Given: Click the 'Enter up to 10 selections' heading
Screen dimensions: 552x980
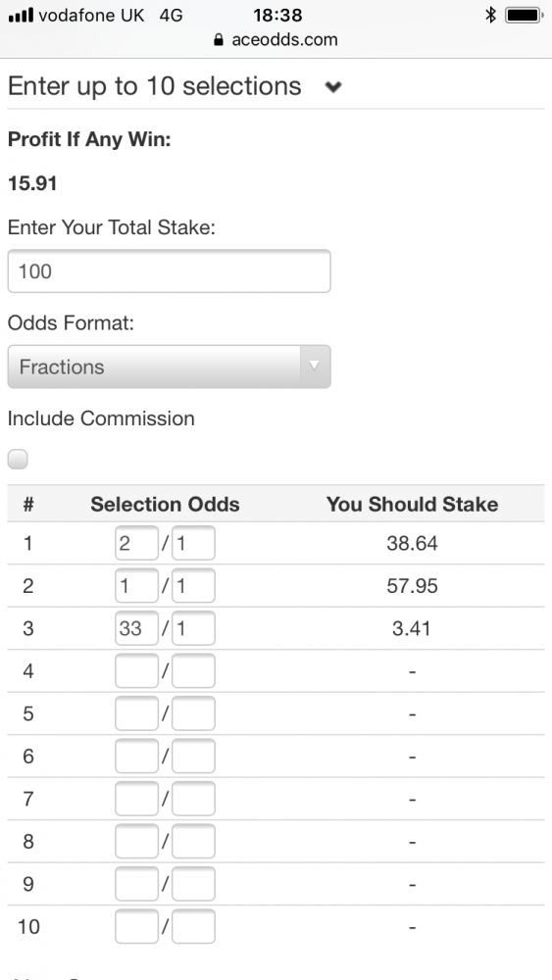Looking at the screenshot, I should point(154,86).
